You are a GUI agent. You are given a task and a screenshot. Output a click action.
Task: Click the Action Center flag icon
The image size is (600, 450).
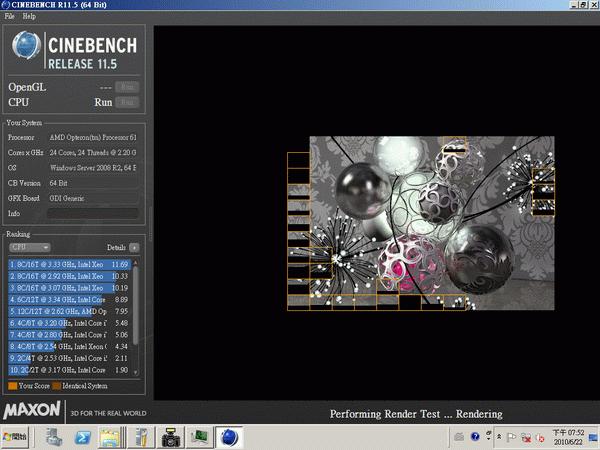tap(511, 437)
